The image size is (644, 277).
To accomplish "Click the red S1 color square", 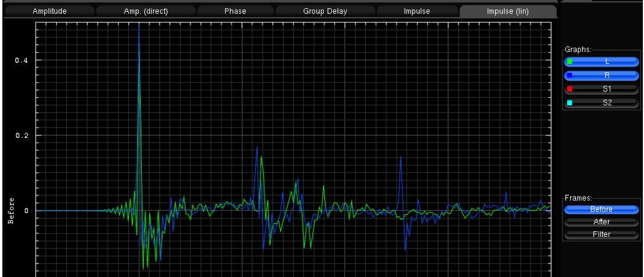I will (570, 89).
